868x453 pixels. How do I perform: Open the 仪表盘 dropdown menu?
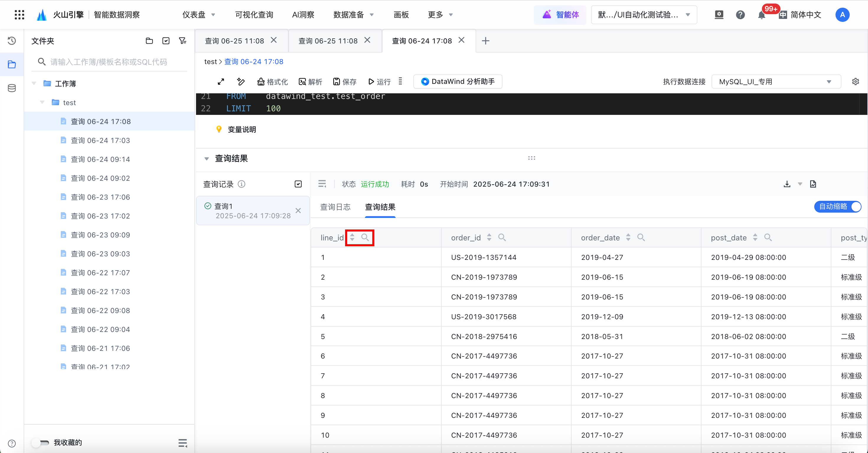tap(199, 14)
